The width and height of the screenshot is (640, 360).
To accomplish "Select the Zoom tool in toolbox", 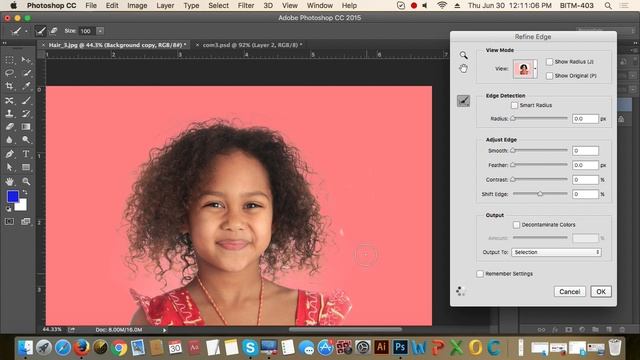I will pos(26,181).
